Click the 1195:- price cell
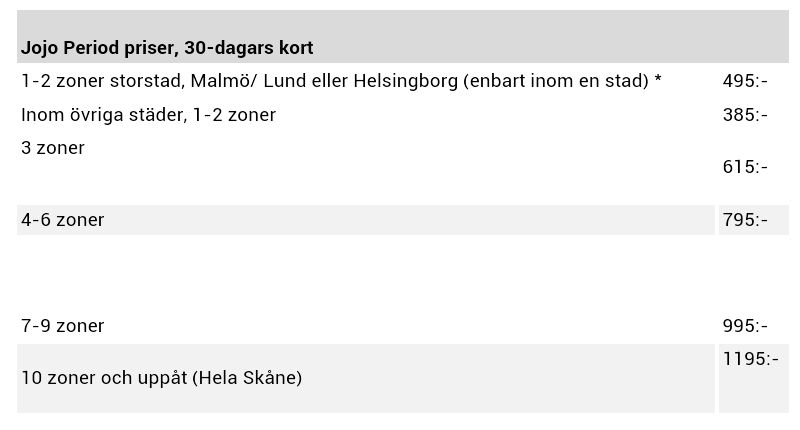This screenshot has width=800, height=430. [x=754, y=378]
